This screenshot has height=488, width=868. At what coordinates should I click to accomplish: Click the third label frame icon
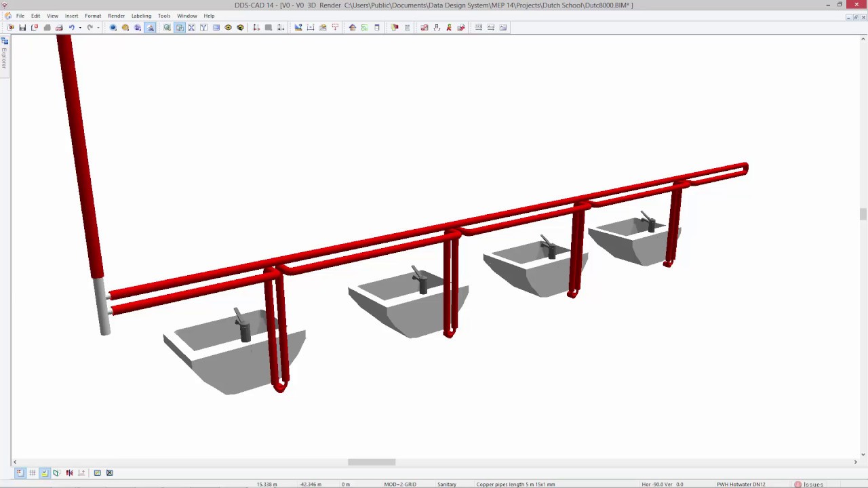(x=503, y=27)
